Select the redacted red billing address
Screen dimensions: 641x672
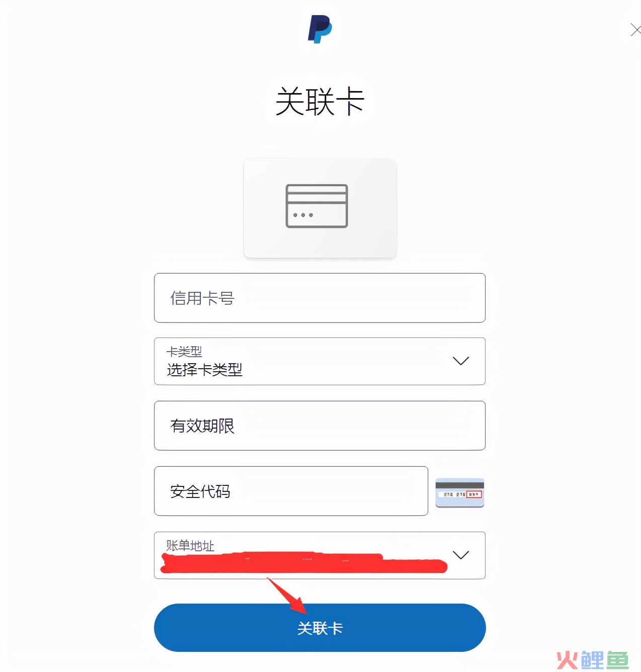(x=303, y=562)
